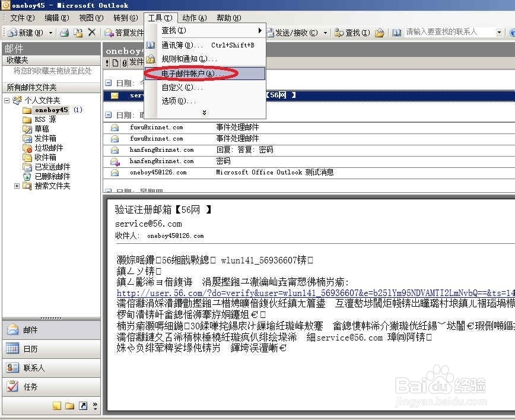Expand the 查找 submenu arrow
This screenshot has width=515, height=420.
(260, 30)
